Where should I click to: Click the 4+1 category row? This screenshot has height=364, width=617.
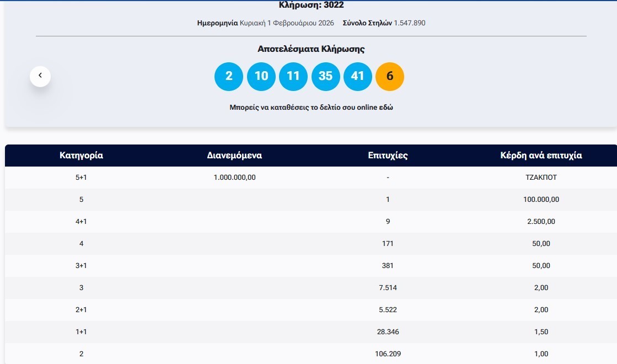click(81, 222)
